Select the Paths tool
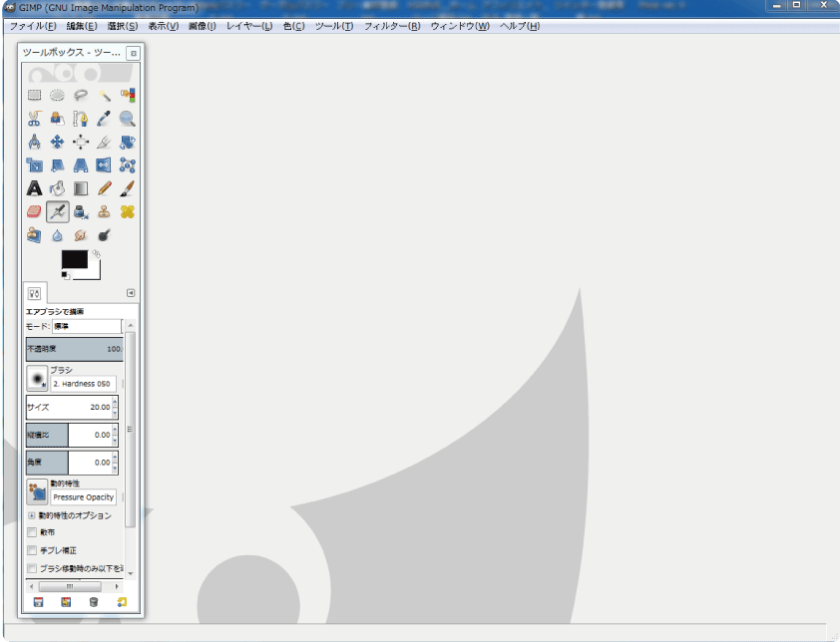Viewport: 840px width, 642px height. (x=81, y=119)
